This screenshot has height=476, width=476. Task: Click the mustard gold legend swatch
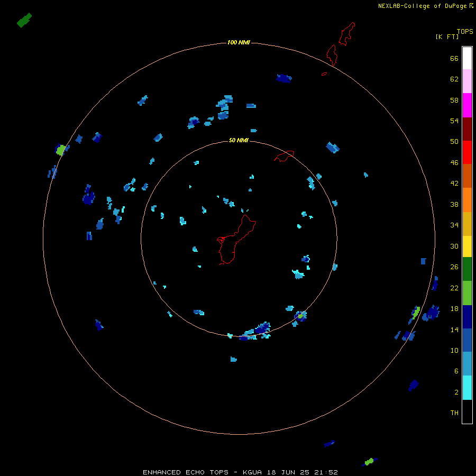[x=467, y=224]
